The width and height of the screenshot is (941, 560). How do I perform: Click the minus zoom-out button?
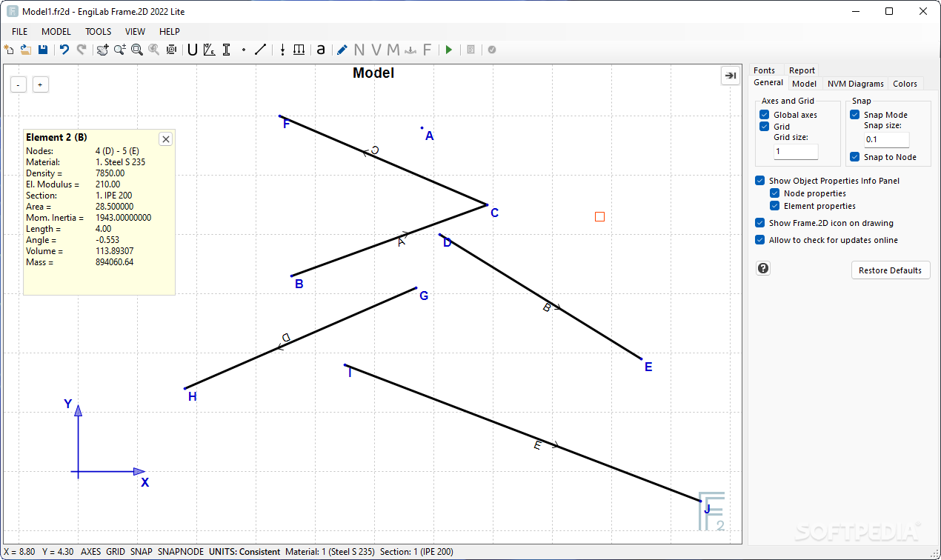point(19,84)
